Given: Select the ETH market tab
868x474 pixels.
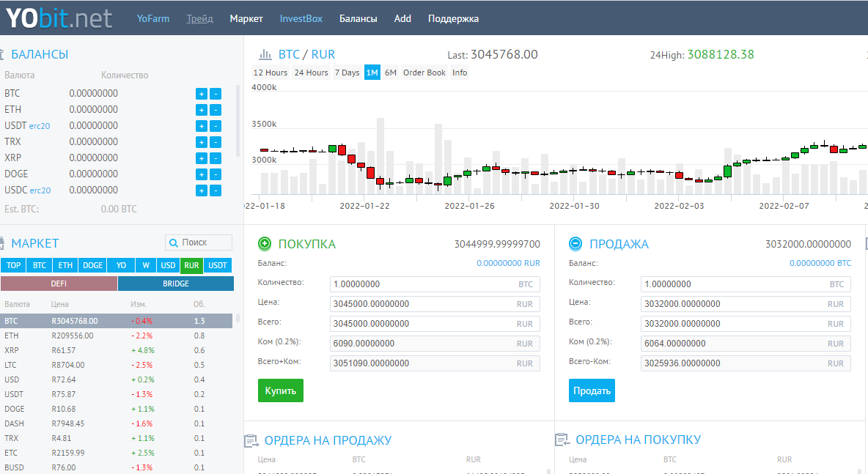Looking at the screenshot, I should tap(65, 265).
